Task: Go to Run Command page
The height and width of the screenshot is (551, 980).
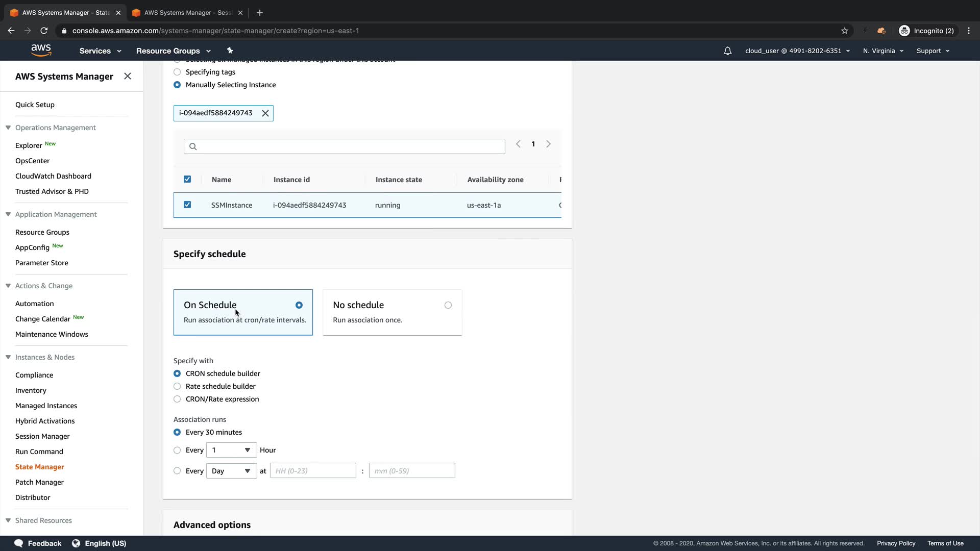Action: click(39, 452)
